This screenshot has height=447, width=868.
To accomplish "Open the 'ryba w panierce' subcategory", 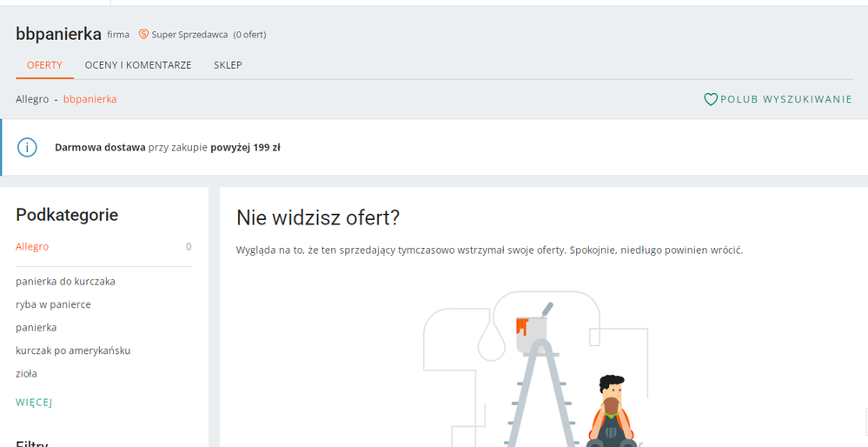I will click(53, 304).
